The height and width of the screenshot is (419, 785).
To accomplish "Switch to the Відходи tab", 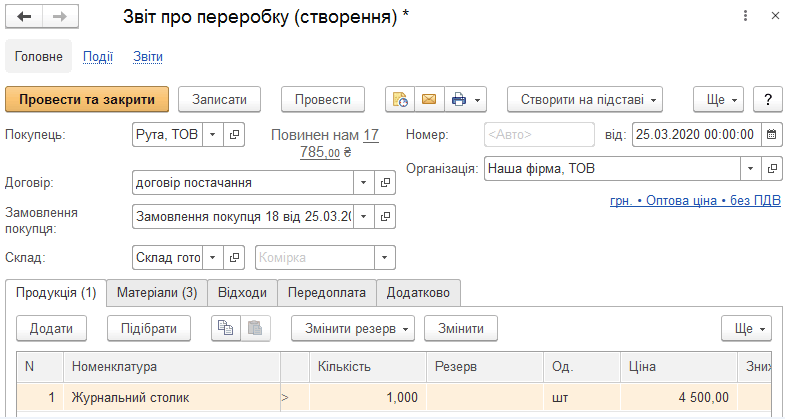I will coord(242,293).
